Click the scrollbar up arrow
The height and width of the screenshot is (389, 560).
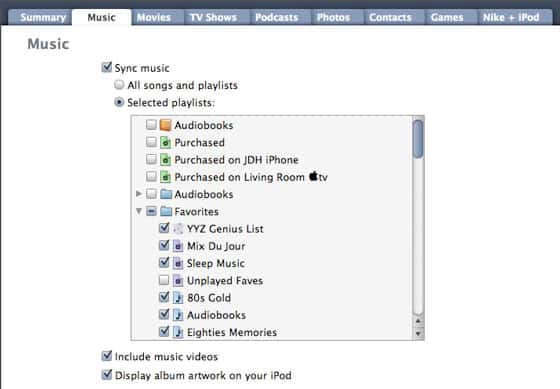pos(418,320)
